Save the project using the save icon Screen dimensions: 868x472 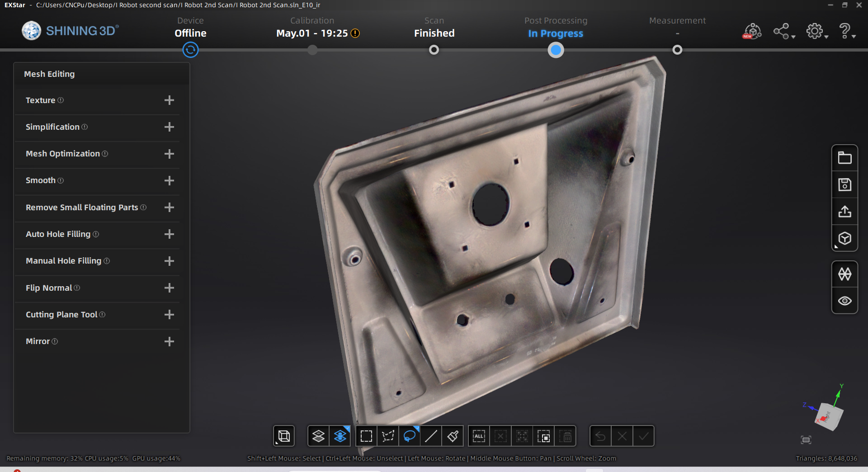coord(844,184)
